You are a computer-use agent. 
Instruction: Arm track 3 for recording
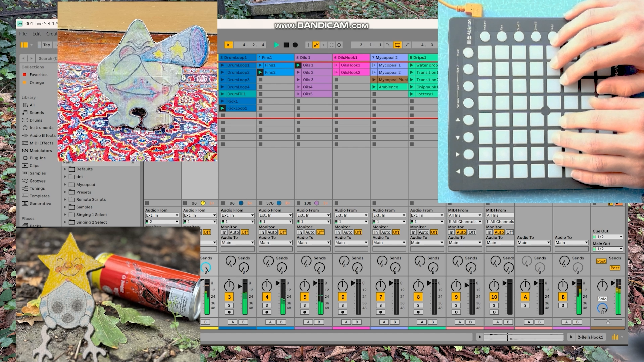click(x=229, y=312)
